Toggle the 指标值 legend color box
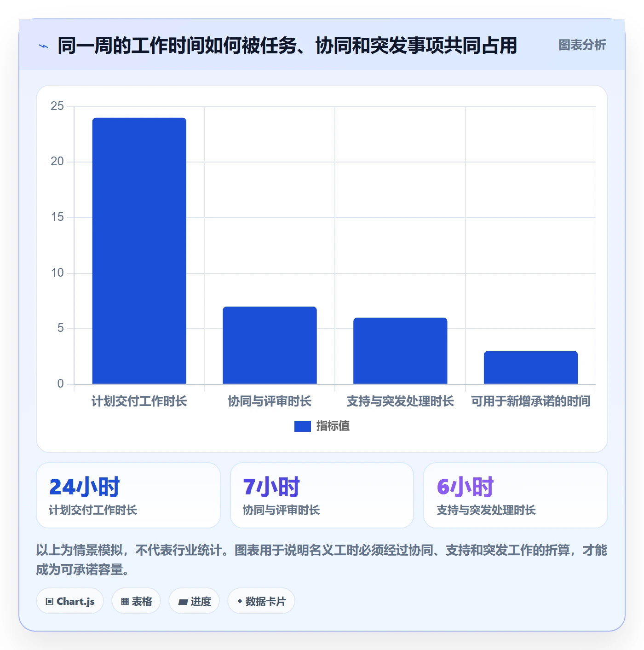The image size is (644, 650). [302, 426]
